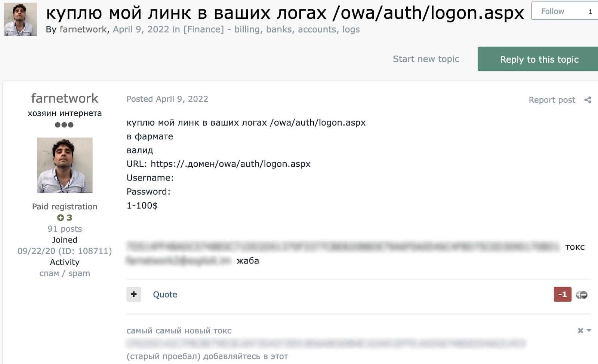The image size is (598, 364).
Task: Click the red -1 reaction badge
Action: click(x=562, y=294)
